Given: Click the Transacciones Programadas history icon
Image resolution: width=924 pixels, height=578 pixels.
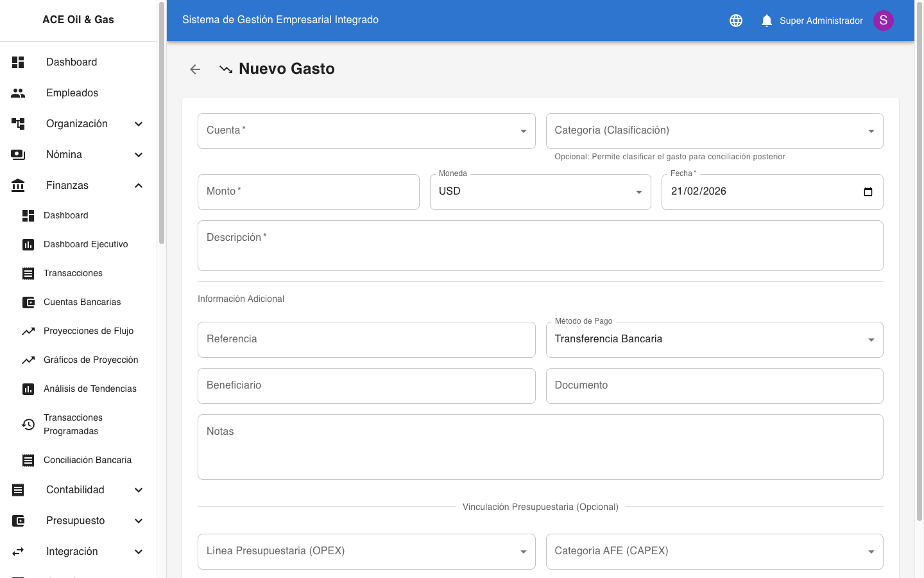Looking at the screenshot, I should [28, 425].
